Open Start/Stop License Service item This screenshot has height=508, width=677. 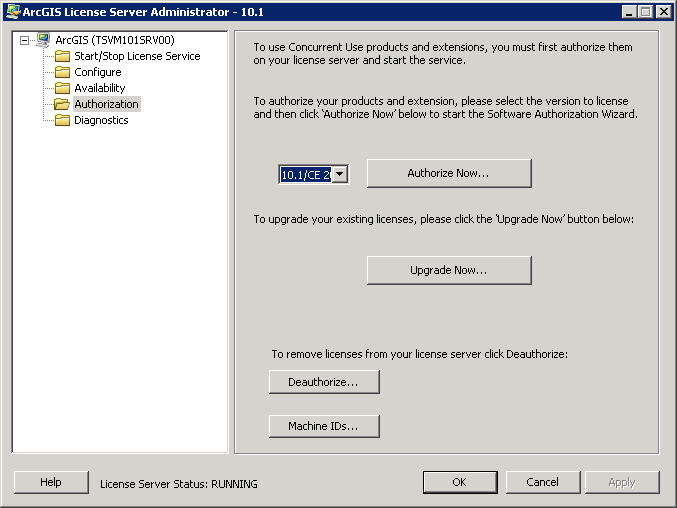pyautogui.click(x=137, y=56)
